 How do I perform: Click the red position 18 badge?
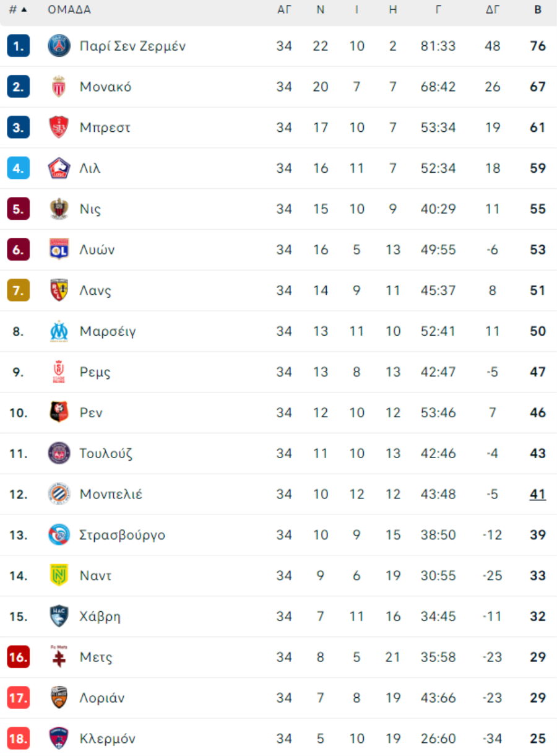click(19, 739)
